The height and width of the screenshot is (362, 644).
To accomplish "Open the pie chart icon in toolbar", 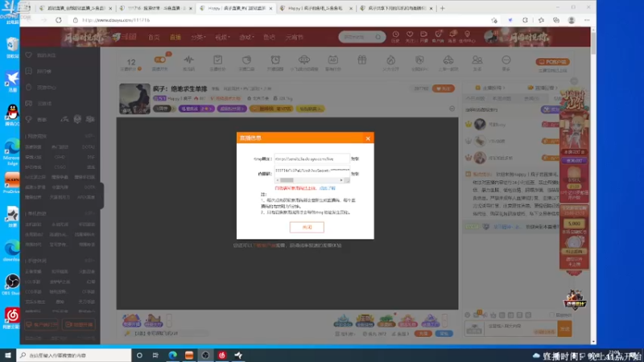I will 246,60.
